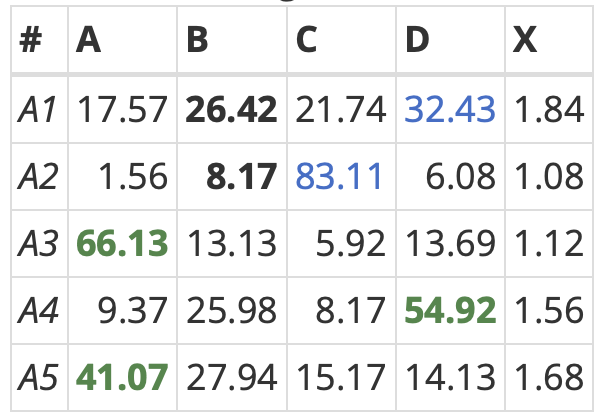Select the cell with value 1.68

548,378
